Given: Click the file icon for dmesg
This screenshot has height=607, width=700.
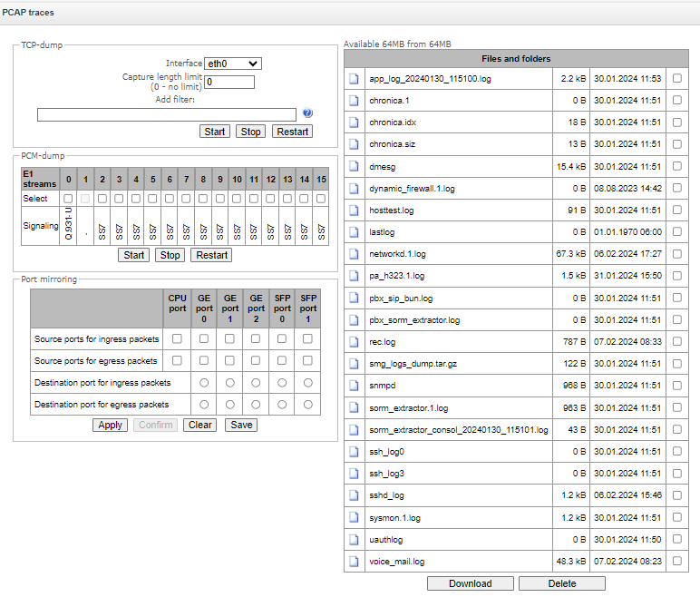Looking at the screenshot, I should [x=355, y=166].
